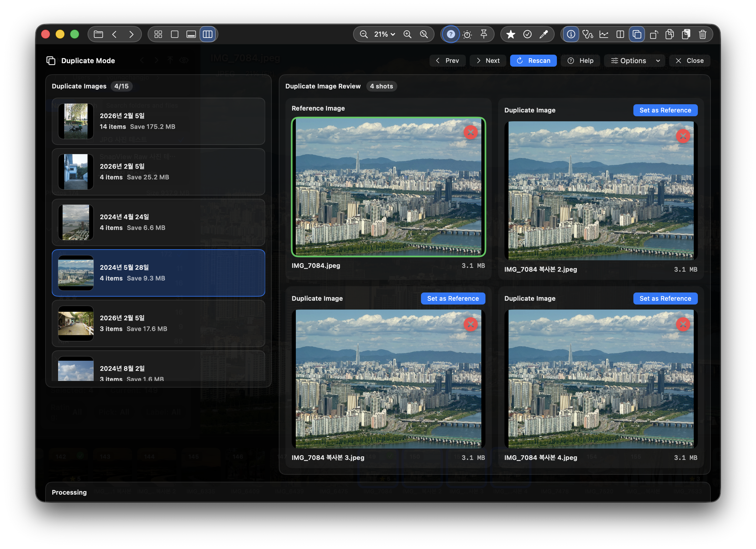Select the duplicate detection icon in toolbar
The image size is (756, 549).
click(x=637, y=34)
